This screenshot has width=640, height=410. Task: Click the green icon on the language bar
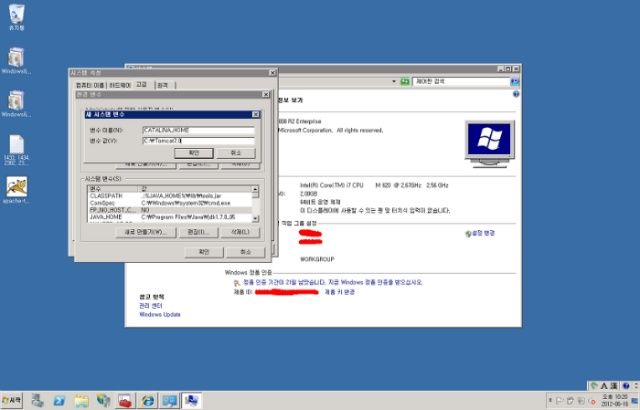tap(594, 386)
